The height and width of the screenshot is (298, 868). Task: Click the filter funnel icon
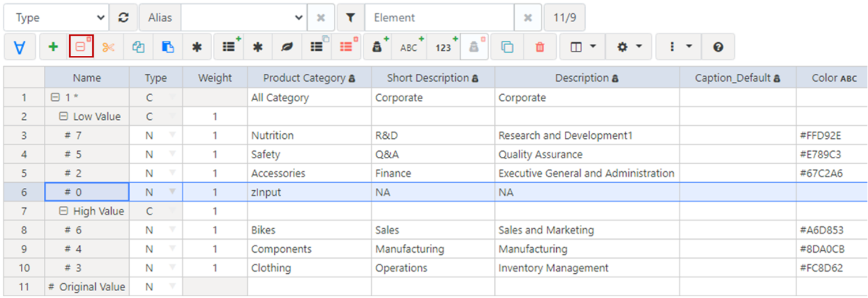[350, 18]
